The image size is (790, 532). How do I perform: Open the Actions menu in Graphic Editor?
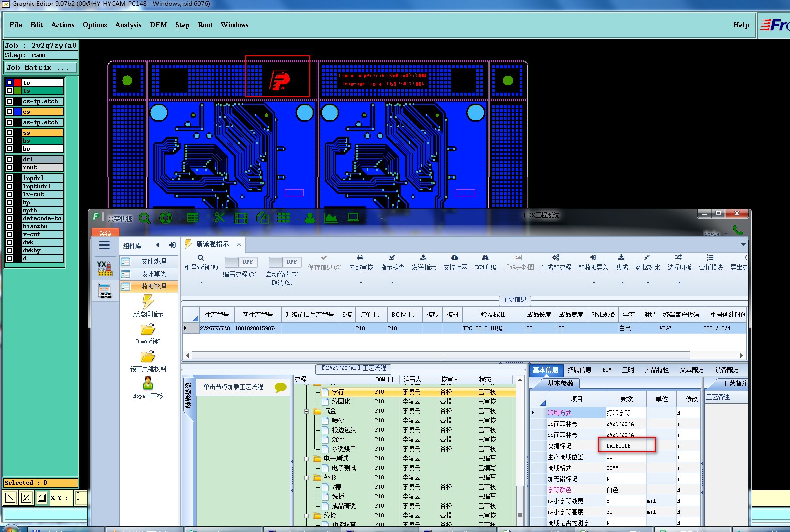[63, 25]
